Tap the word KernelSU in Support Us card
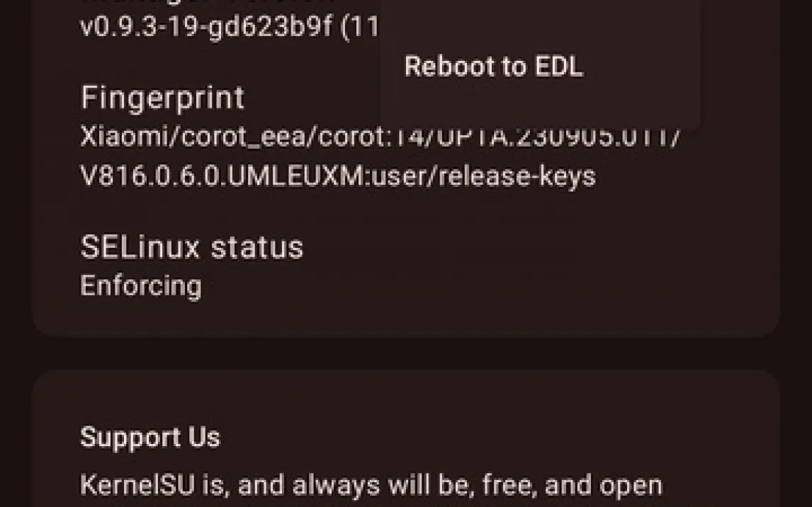This screenshot has width=812, height=507. point(137,485)
